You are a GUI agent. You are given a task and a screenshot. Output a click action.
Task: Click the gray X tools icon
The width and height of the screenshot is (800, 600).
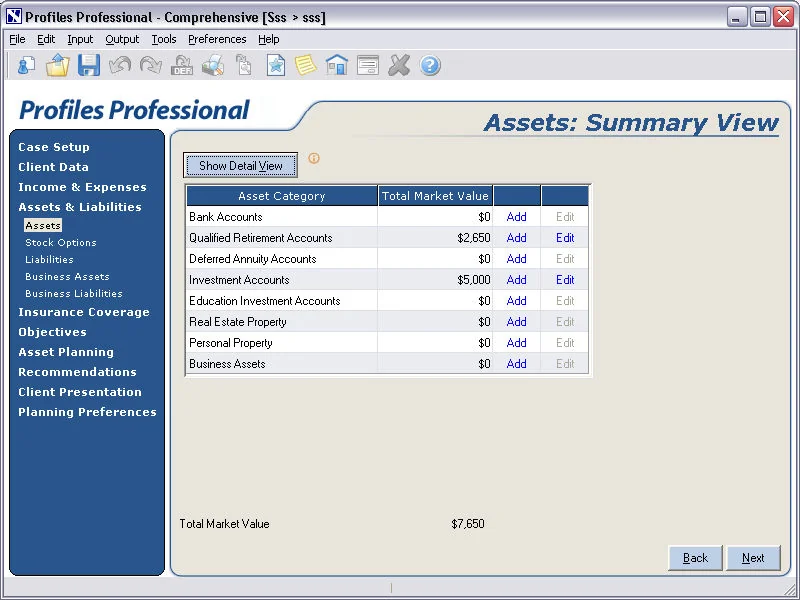click(x=399, y=65)
